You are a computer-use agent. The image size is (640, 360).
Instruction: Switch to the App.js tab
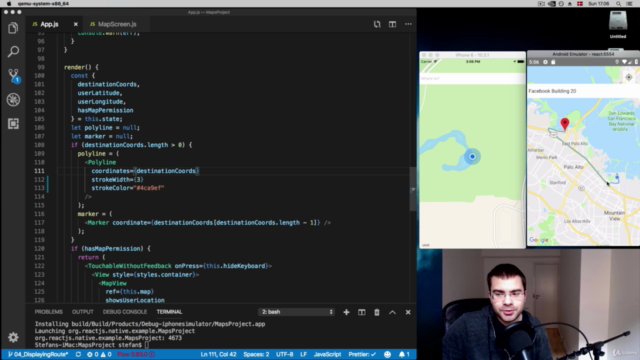coord(49,24)
